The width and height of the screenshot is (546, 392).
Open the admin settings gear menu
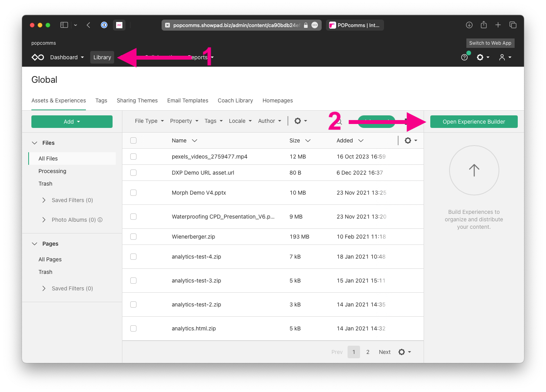[481, 57]
